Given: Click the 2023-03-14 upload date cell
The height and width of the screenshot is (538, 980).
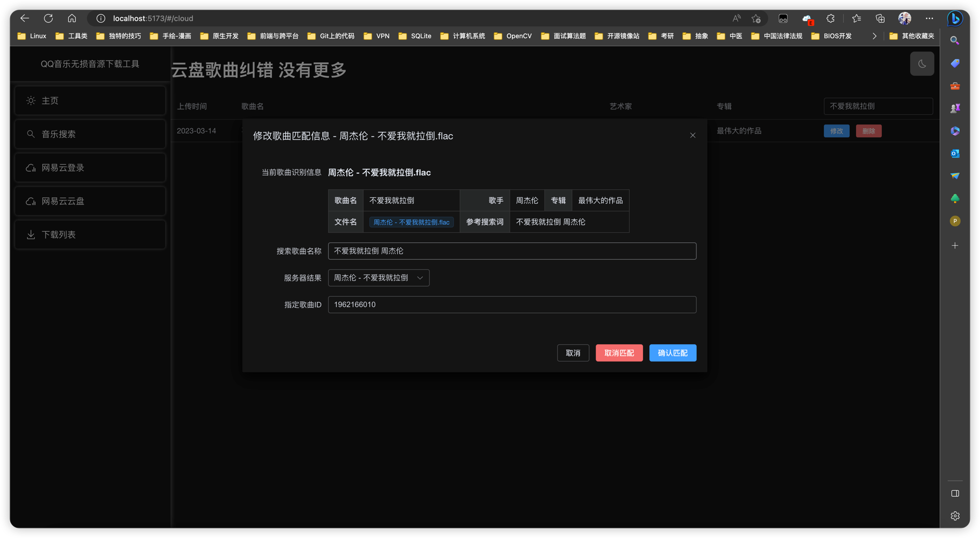Looking at the screenshot, I should click(196, 131).
